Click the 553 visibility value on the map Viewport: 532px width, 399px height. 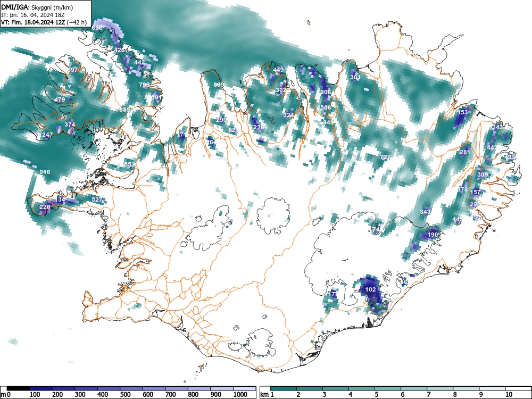coord(129,164)
